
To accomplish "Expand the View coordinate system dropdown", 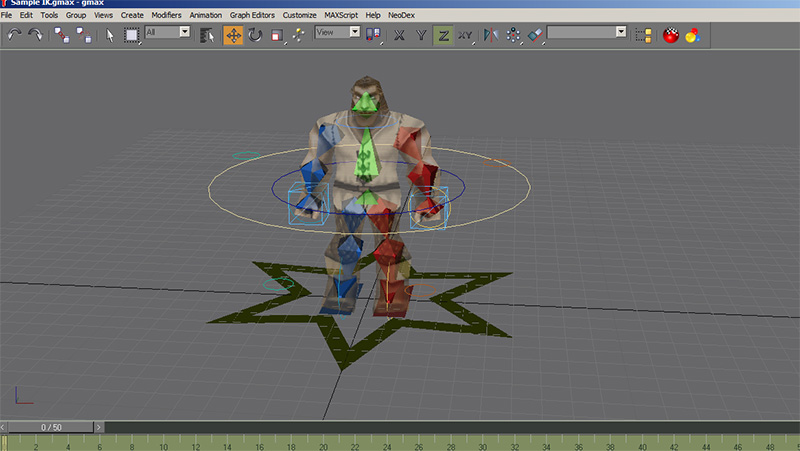I will click(337, 32).
